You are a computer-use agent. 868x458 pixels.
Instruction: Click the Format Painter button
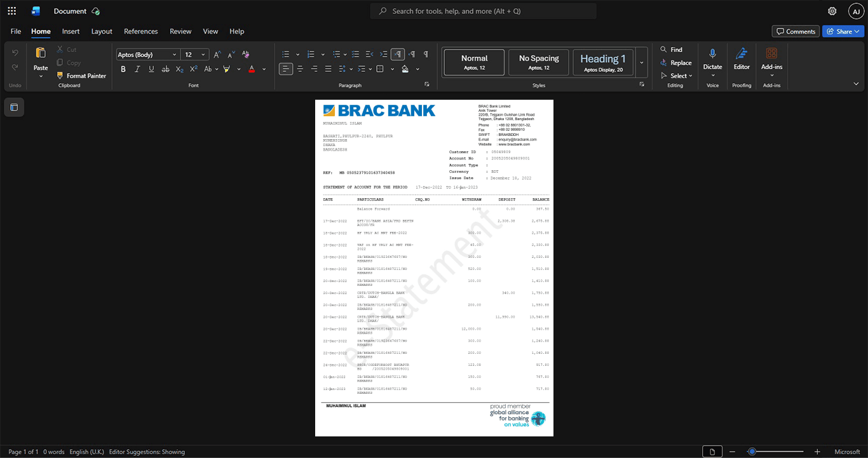pyautogui.click(x=81, y=76)
